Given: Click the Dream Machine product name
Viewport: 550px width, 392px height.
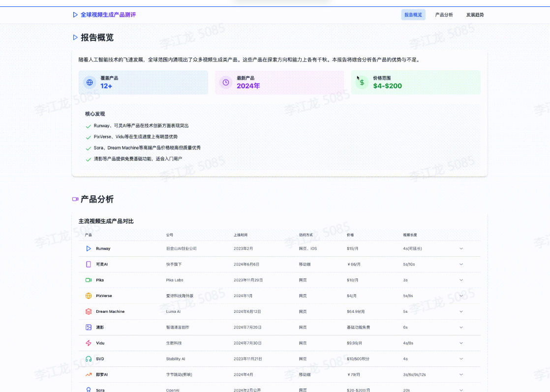Looking at the screenshot, I should tap(110, 311).
